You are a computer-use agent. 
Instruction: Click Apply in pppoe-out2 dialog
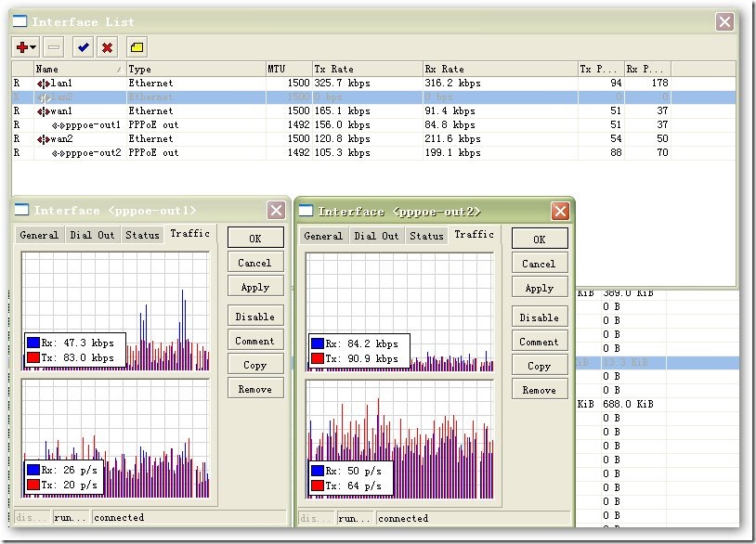coord(540,288)
